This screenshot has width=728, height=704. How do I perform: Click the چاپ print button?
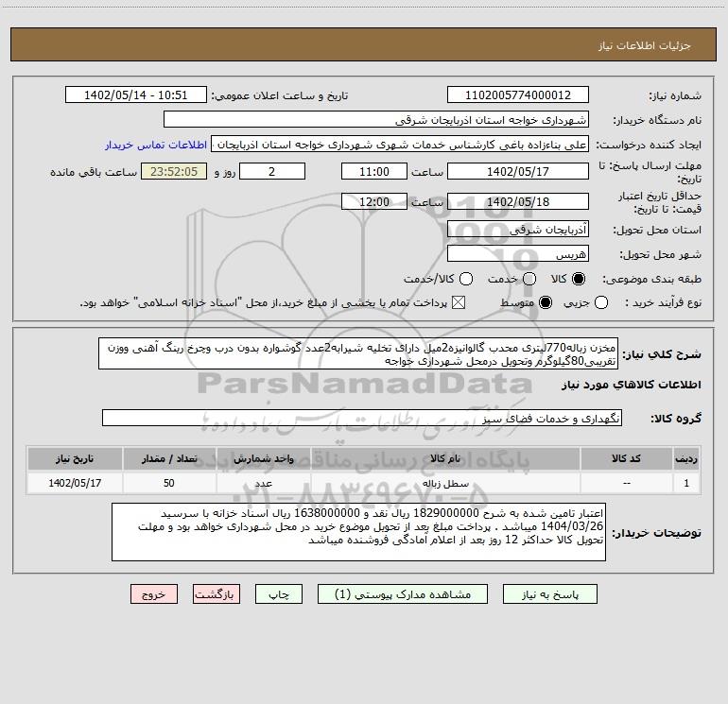(x=279, y=594)
